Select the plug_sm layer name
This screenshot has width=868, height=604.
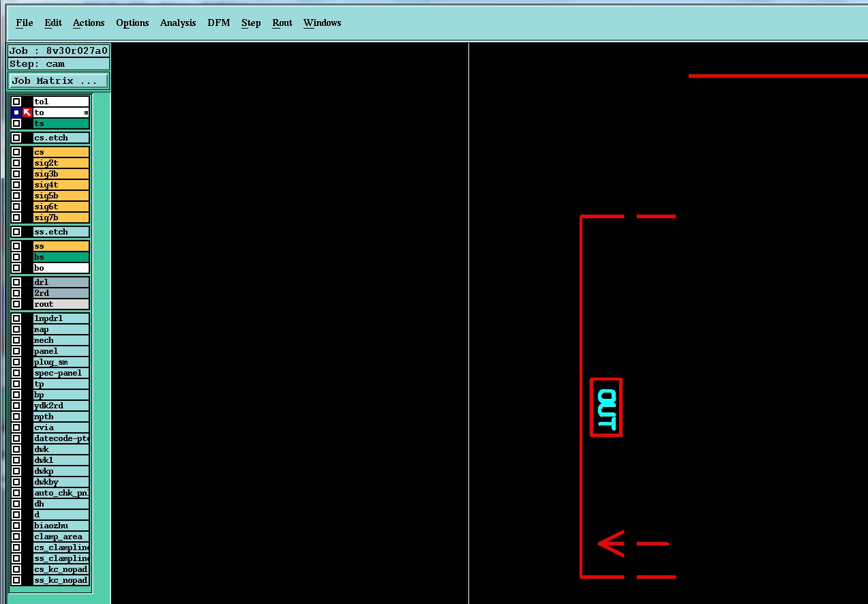tap(61, 362)
